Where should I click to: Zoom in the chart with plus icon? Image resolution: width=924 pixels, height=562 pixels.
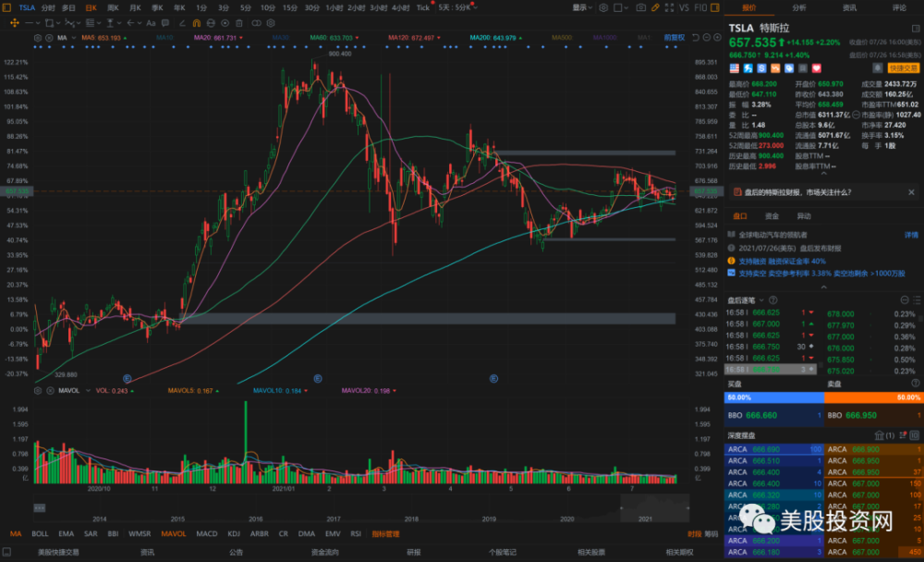coord(717,38)
